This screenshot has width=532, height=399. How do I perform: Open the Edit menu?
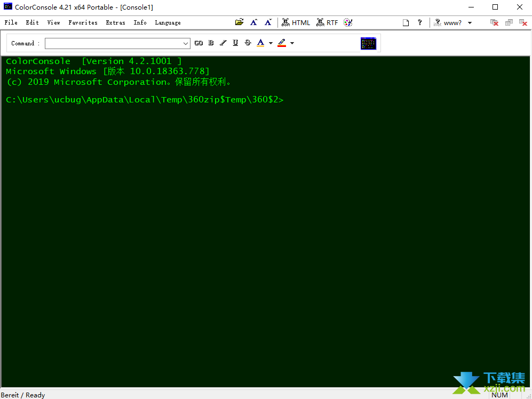32,22
